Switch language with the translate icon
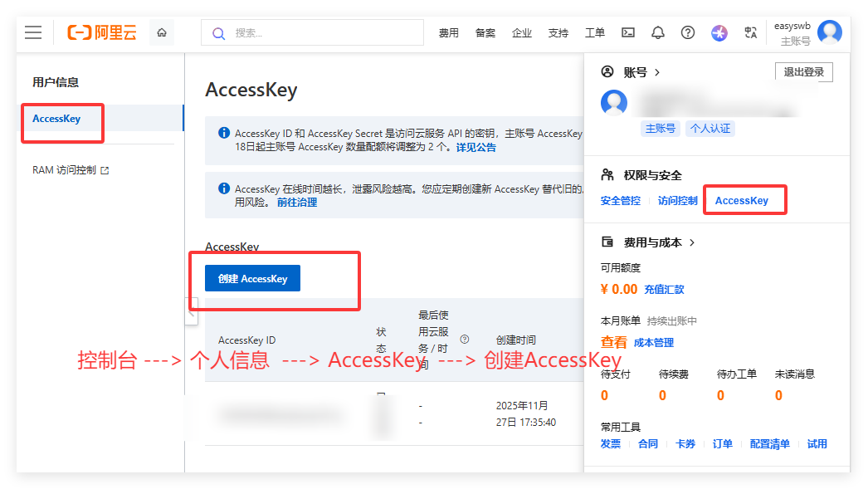Image resolution: width=868 pixels, height=489 pixels. tap(750, 32)
